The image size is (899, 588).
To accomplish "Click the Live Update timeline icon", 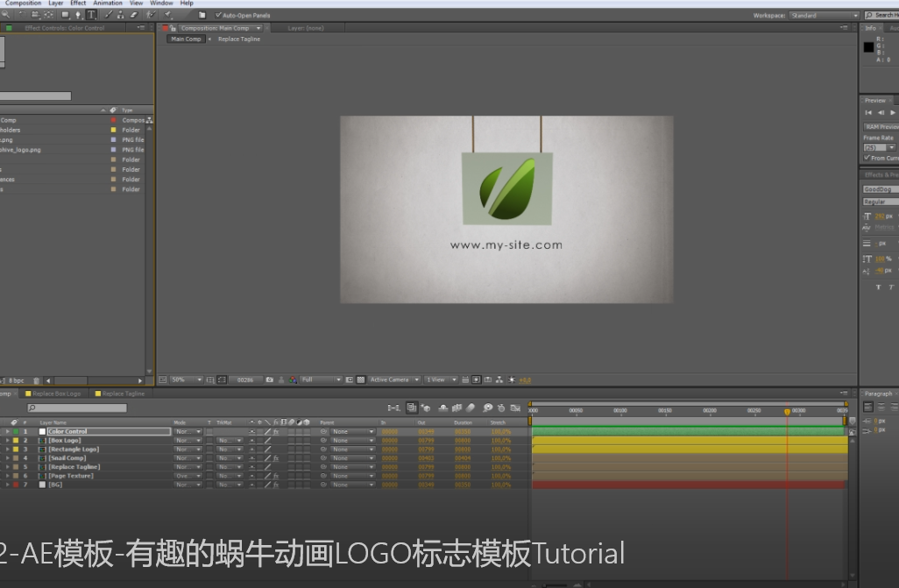I will pos(412,407).
